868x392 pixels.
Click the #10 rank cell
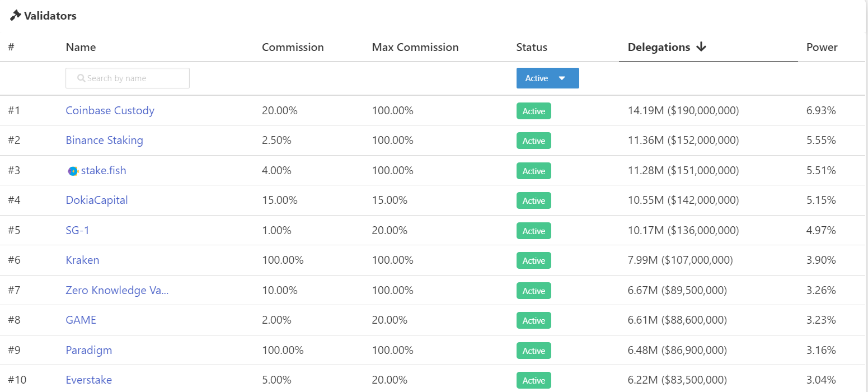[x=17, y=380]
